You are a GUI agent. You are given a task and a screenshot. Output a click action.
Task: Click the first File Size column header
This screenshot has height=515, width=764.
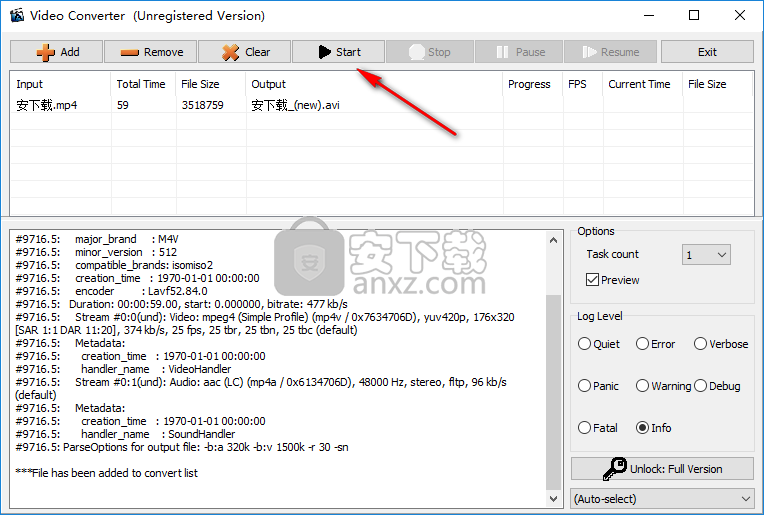click(x=210, y=84)
